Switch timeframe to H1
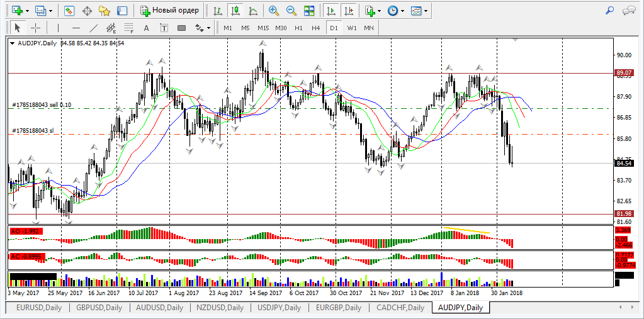The image size is (644, 319). pos(298,28)
